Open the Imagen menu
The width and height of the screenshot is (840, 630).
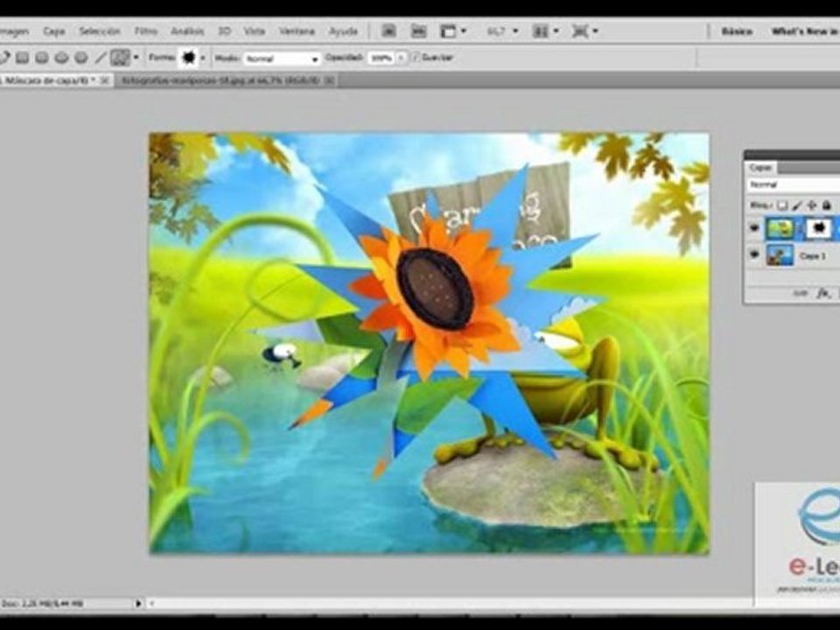15,31
